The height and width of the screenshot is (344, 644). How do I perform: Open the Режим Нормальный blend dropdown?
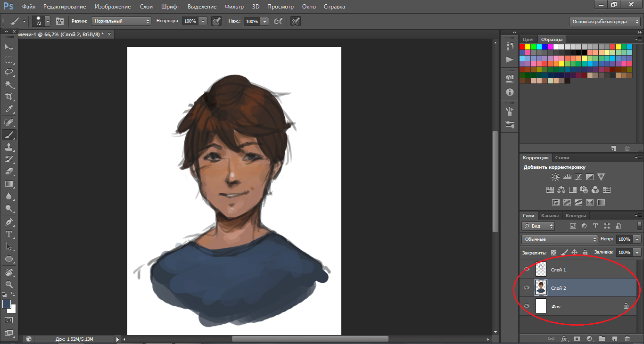(121, 21)
